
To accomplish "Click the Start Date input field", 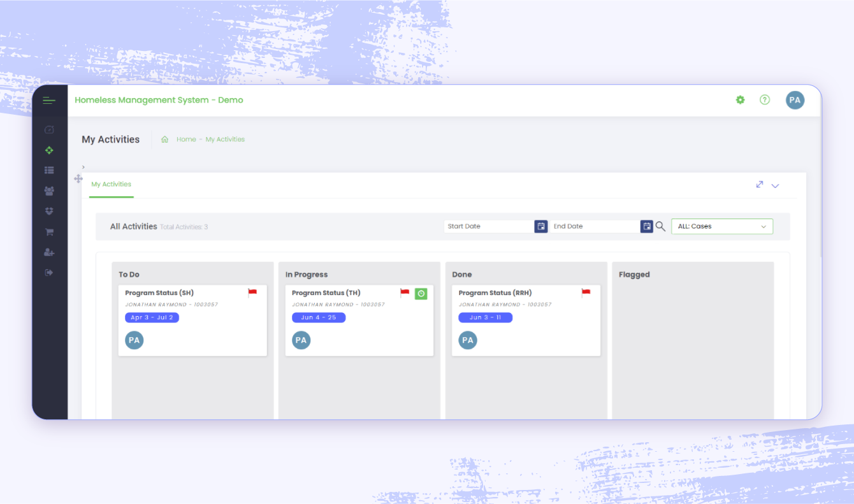I will [x=489, y=226].
